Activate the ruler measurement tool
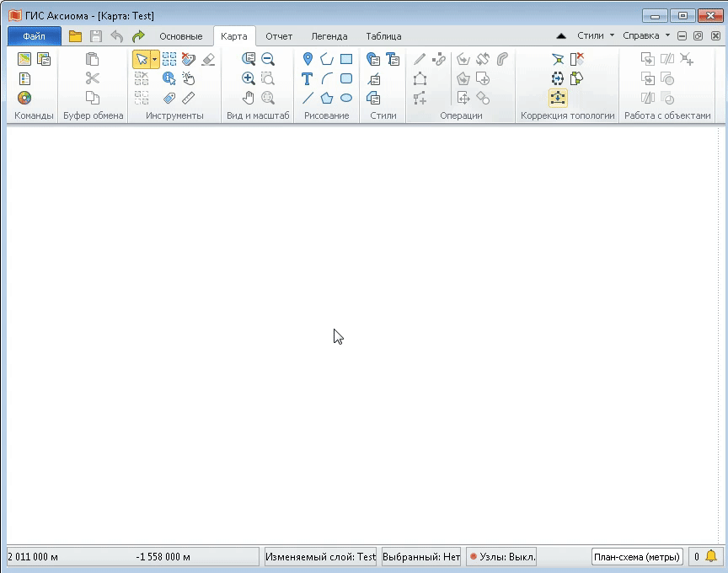Image resolution: width=728 pixels, height=573 pixels. 189,98
